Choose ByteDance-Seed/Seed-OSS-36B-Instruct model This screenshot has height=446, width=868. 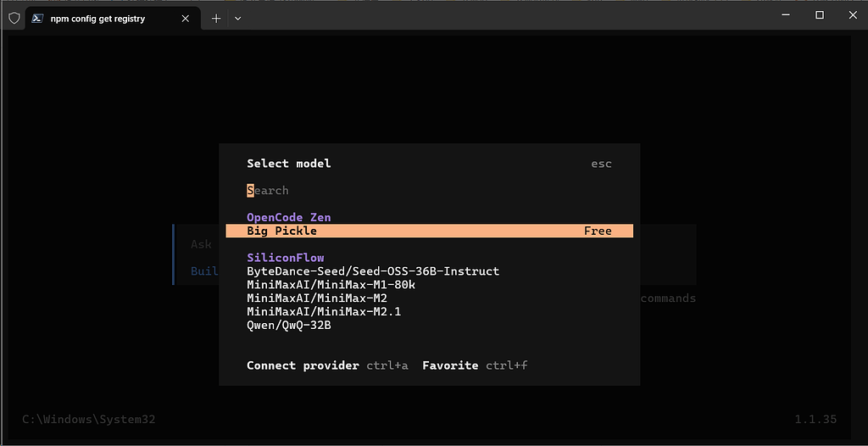pyautogui.click(x=373, y=271)
